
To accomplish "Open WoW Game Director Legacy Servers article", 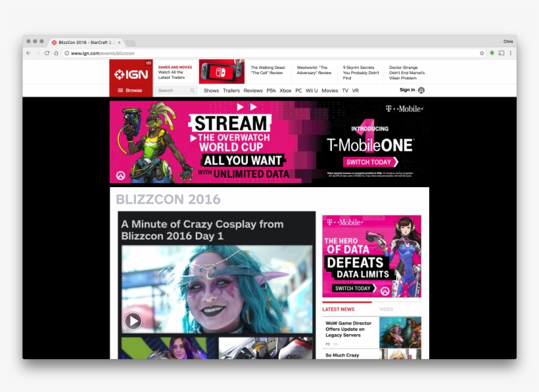I will 348,329.
